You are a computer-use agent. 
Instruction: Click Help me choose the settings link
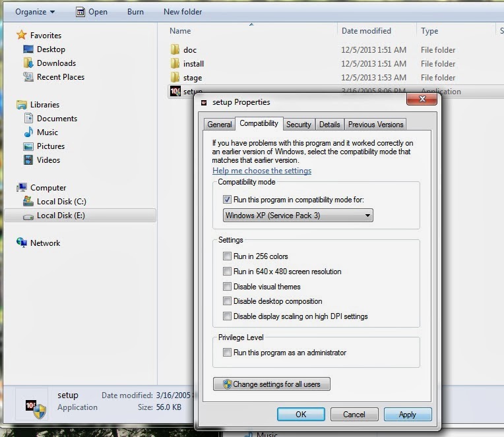[262, 171]
